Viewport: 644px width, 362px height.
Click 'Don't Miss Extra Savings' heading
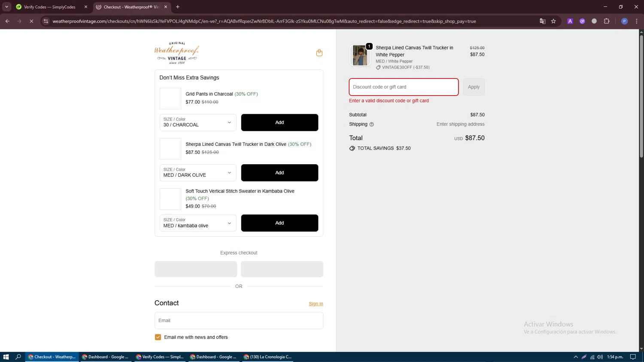click(x=189, y=78)
